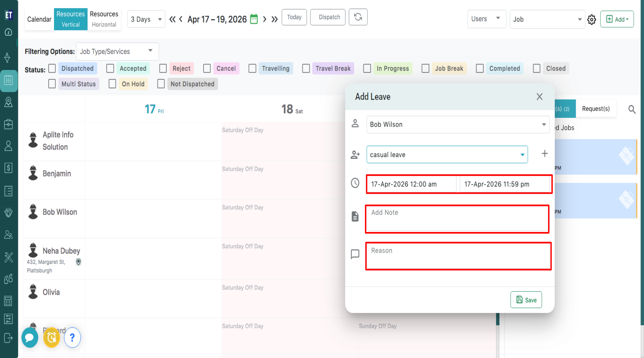Open the green calendar date picker icon
Image resolution: width=644 pixels, height=358 pixels.
tap(254, 19)
